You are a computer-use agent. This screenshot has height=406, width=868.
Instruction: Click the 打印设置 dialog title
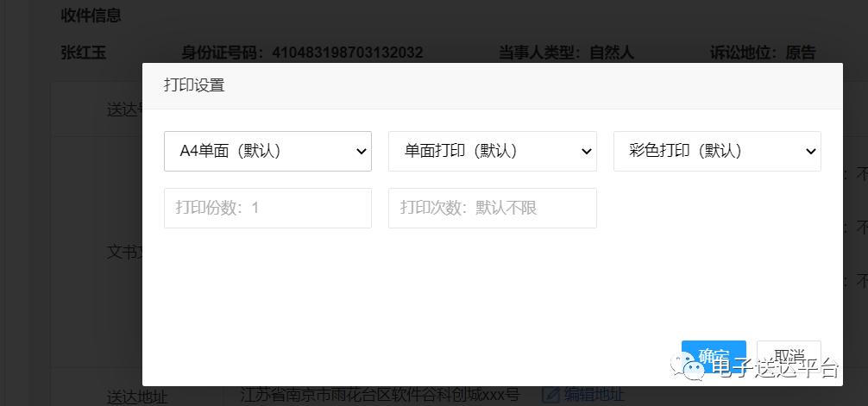[194, 85]
